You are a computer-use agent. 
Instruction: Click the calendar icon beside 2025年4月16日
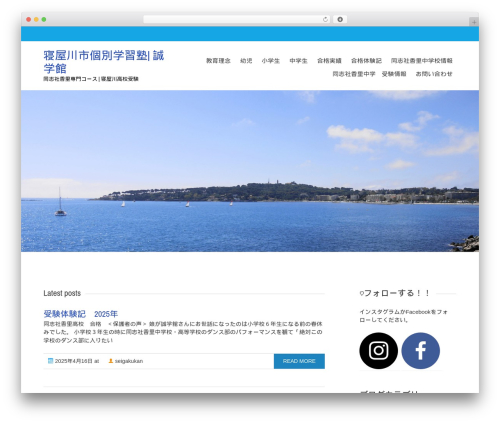coord(50,361)
